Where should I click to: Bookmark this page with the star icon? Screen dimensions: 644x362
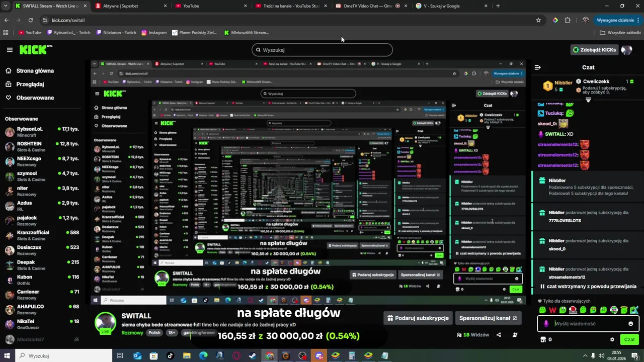(538, 20)
